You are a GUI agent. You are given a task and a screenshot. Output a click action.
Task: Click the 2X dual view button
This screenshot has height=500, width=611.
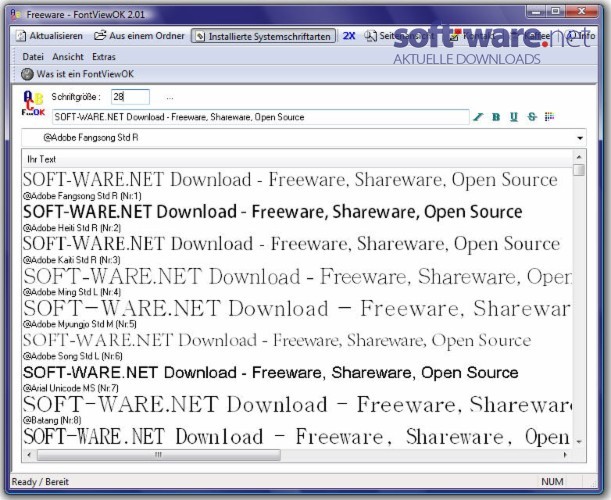349,36
